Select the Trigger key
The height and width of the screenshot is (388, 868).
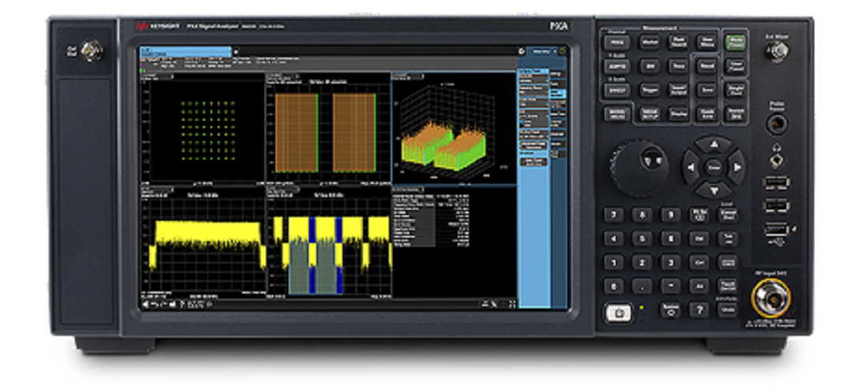coord(649,90)
